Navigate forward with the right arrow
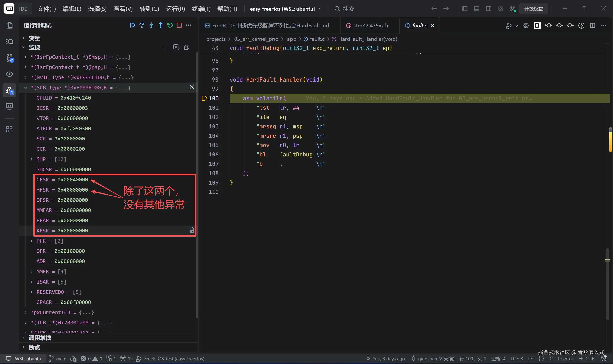613x364 pixels. 446,9
